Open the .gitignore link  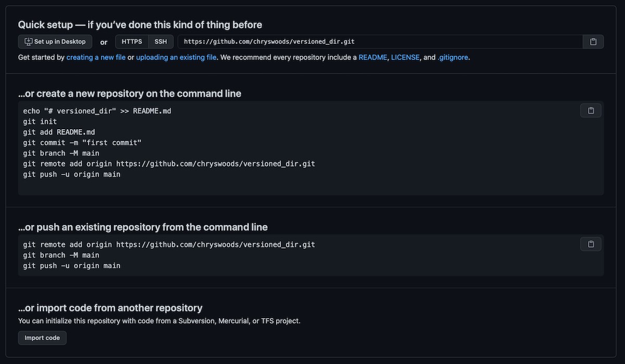pyautogui.click(x=453, y=57)
